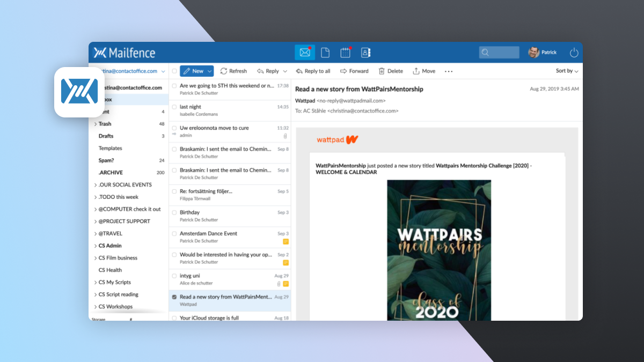The width and height of the screenshot is (644, 362).
Task: Expand the CS Admin folder
Action: click(x=96, y=246)
